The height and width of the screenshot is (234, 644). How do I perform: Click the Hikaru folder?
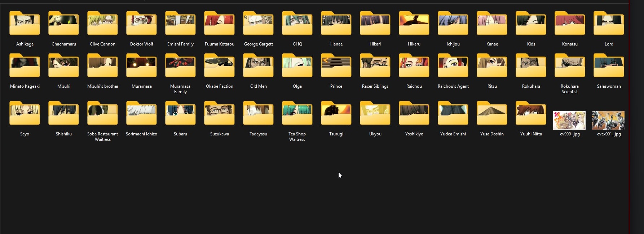414,23
